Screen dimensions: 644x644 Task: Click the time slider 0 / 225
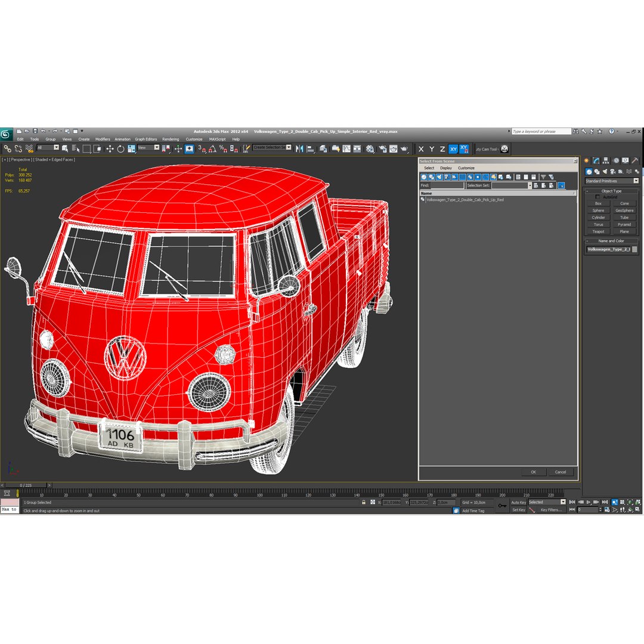(x=26, y=485)
